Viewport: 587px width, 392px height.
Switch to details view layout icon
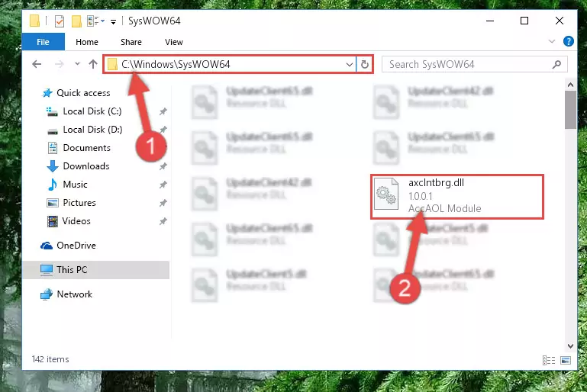coord(549,360)
